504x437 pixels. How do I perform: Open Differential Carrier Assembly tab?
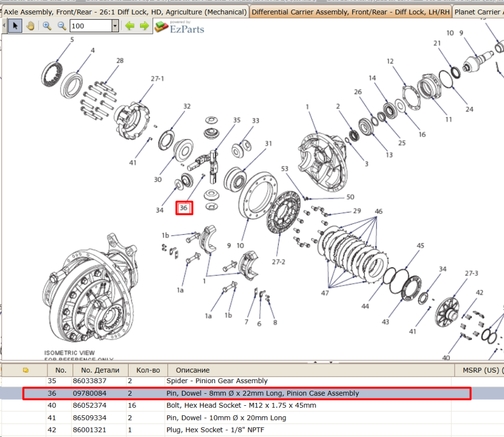350,12
